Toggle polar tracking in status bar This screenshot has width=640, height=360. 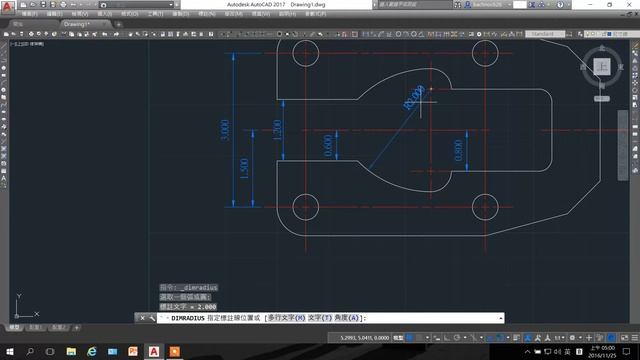(x=456, y=338)
